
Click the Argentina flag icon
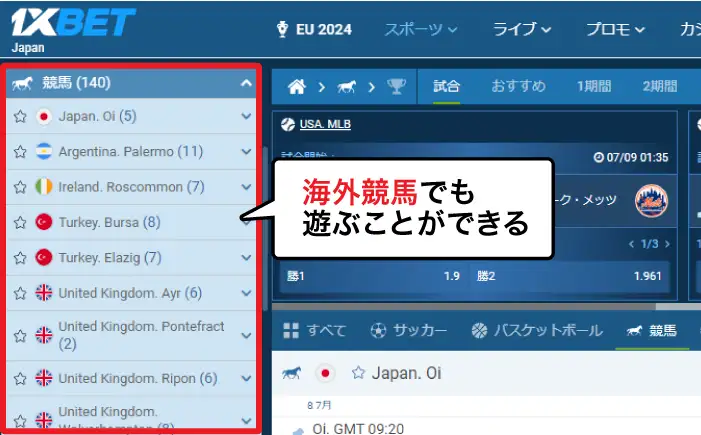(44, 152)
